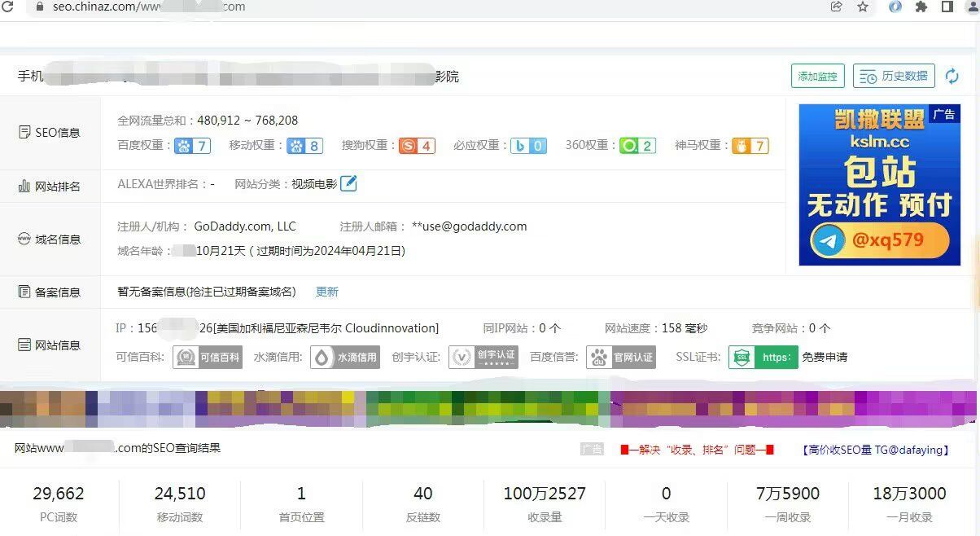Click the 过期时间为2024年04月21日 text
The width and height of the screenshot is (980, 536).
(330, 251)
